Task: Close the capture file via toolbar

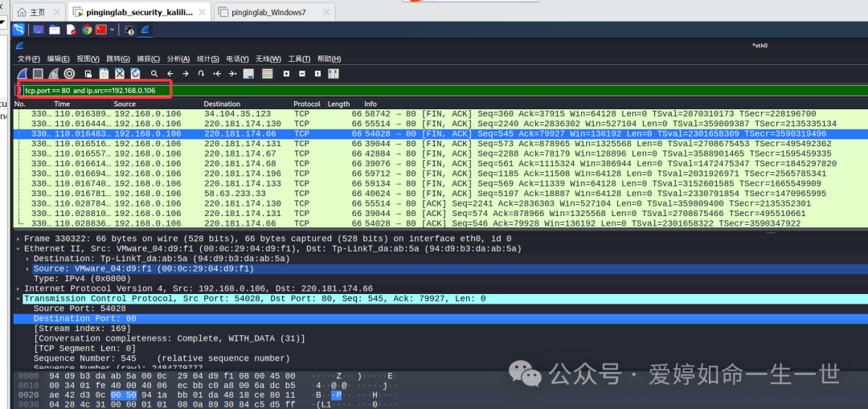Action: [x=120, y=74]
